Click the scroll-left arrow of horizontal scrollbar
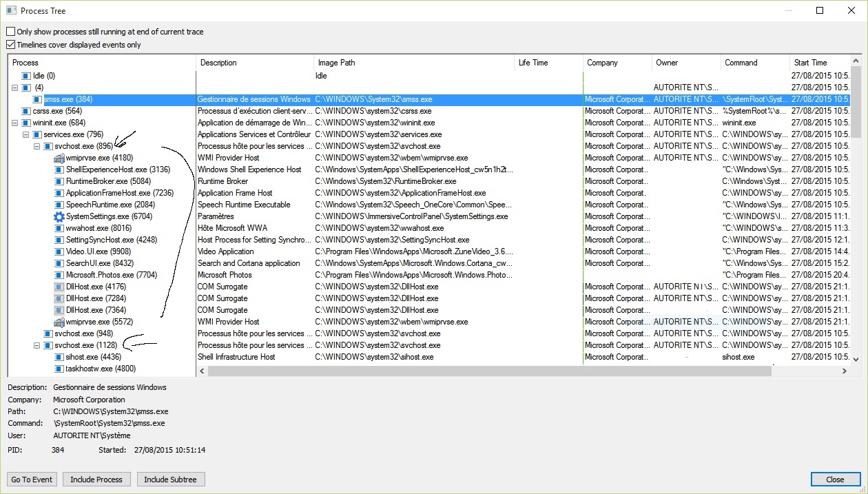 pyautogui.click(x=202, y=371)
